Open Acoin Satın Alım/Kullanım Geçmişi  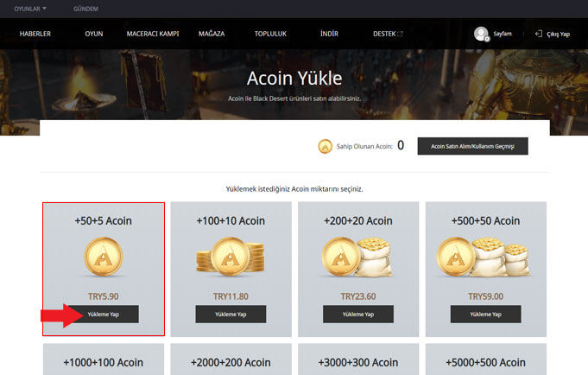(x=472, y=146)
